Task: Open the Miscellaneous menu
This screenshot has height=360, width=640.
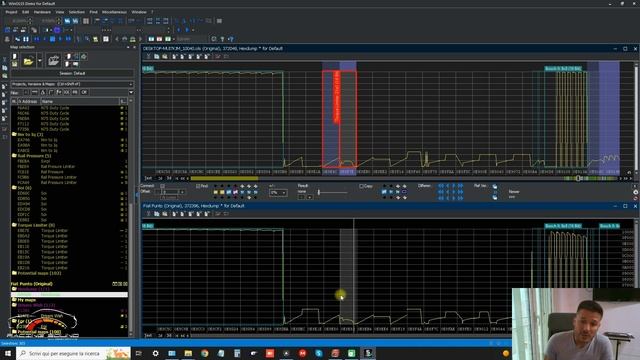Action: click(x=114, y=12)
